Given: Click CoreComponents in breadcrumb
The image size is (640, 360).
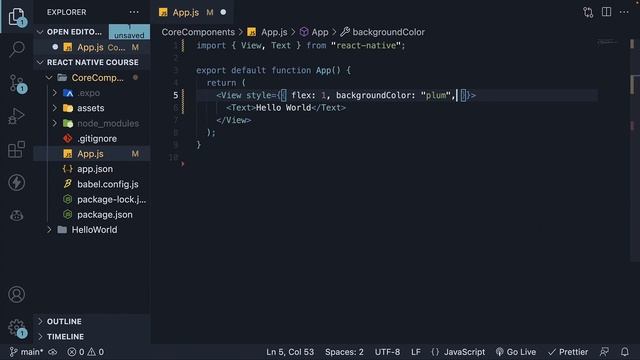Looking at the screenshot, I should click(198, 32).
